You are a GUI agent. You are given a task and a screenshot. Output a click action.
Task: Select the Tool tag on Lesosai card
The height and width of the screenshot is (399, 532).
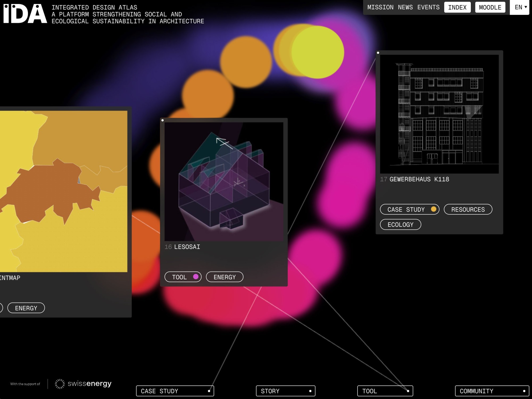point(183,277)
